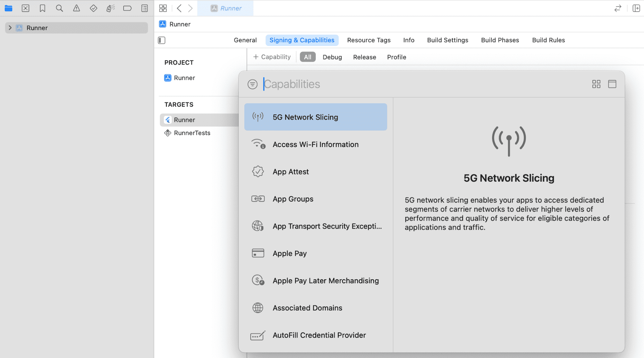Select the All configuration filter
The width and height of the screenshot is (644, 358).
pos(308,57)
